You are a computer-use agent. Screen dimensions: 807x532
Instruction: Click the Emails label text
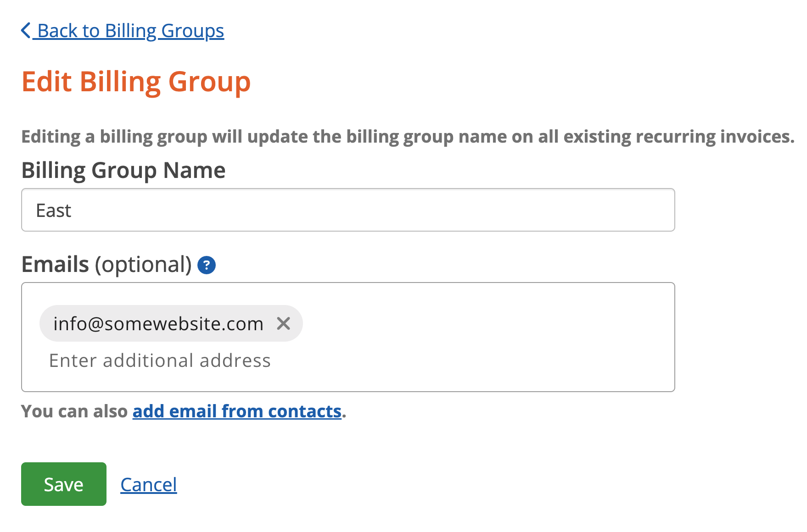pyautogui.click(x=55, y=265)
